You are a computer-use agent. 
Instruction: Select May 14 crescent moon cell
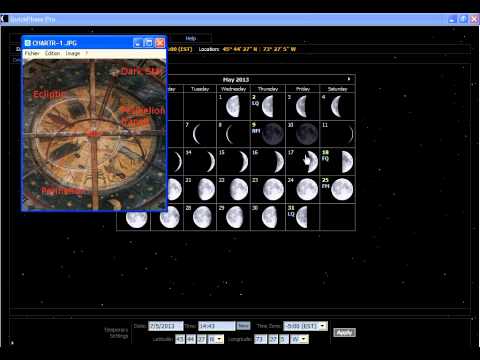tap(200, 162)
